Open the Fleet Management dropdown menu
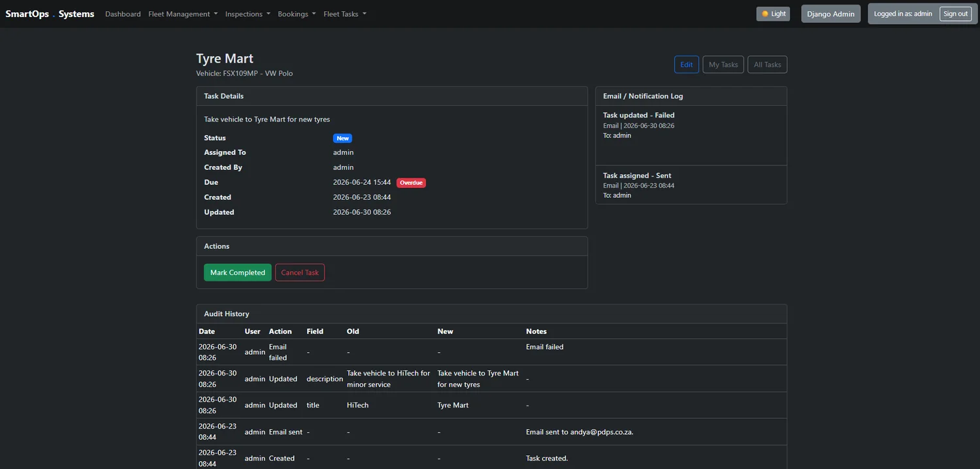Viewport: 980px width, 469px height. [183, 14]
